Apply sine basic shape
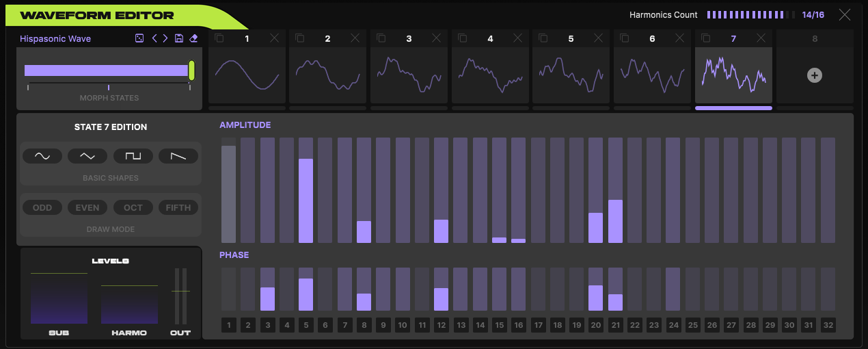The image size is (868, 349). [x=42, y=156]
